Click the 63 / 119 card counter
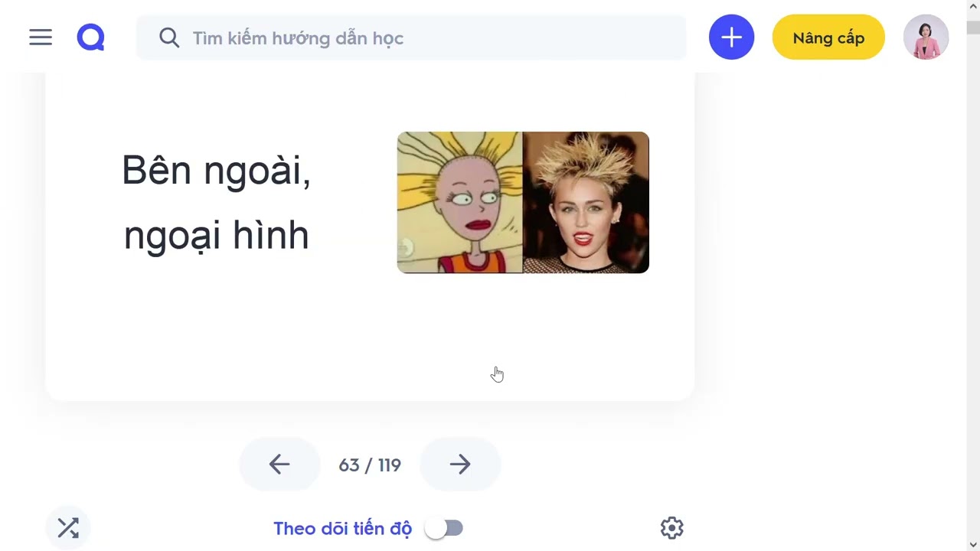This screenshot has width=980, height=551. (x=370, y=465)
